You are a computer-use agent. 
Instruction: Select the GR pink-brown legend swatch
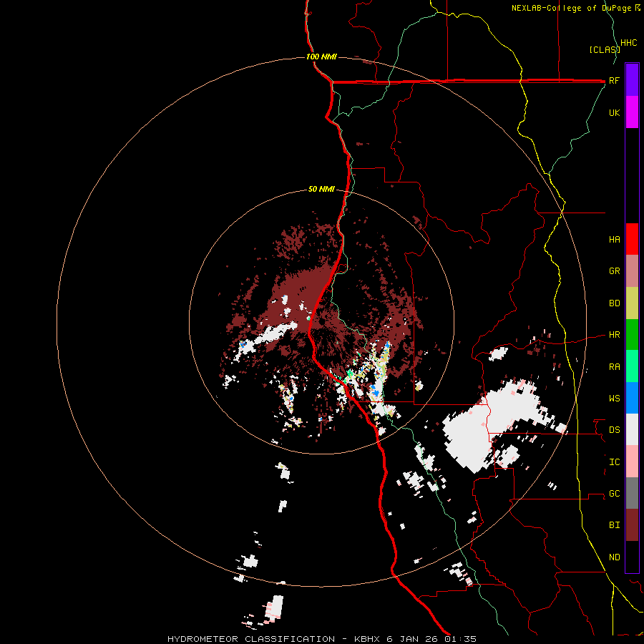point(632,271)
